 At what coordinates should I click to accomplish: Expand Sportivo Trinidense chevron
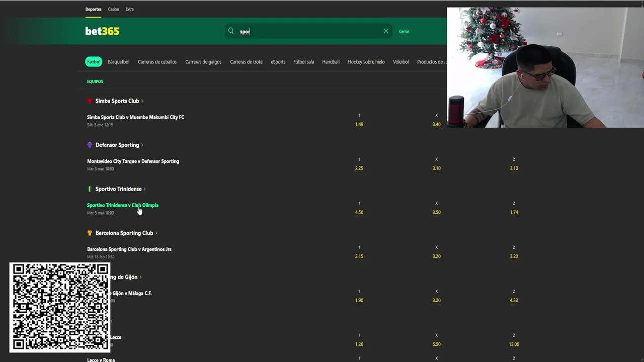click(x=145, y=189)
